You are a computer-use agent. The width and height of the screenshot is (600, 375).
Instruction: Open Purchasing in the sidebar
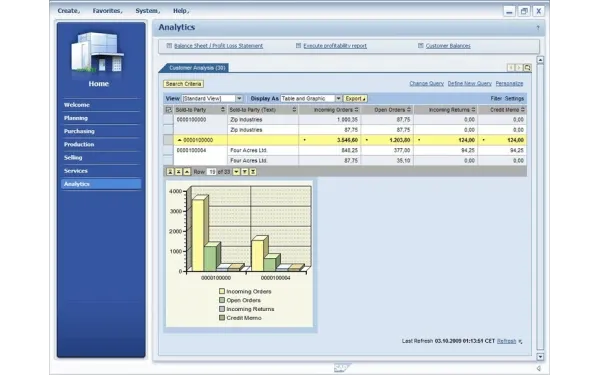point(79,131)
